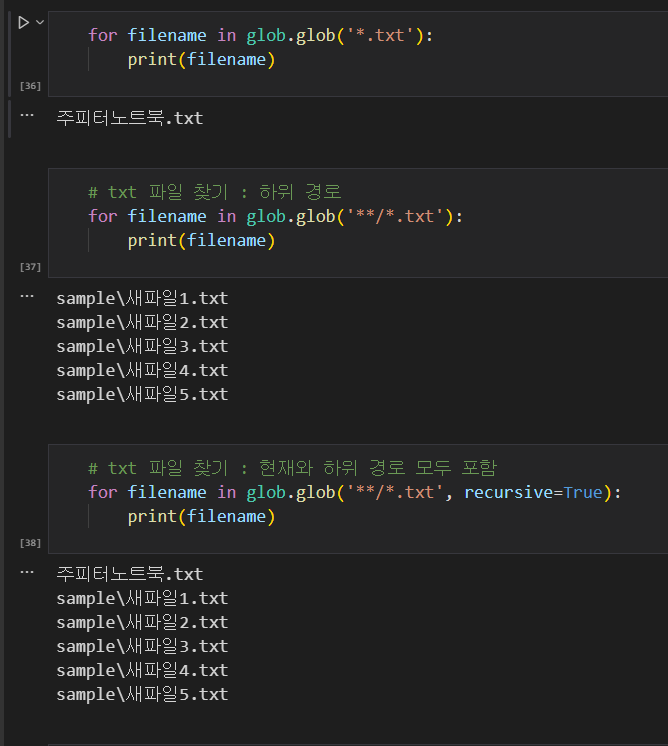This screenshot has height=746, width=668.
Task: Open output actions ellipsis for cell 38
Action: pyautogui.click(x=27, y=572)
